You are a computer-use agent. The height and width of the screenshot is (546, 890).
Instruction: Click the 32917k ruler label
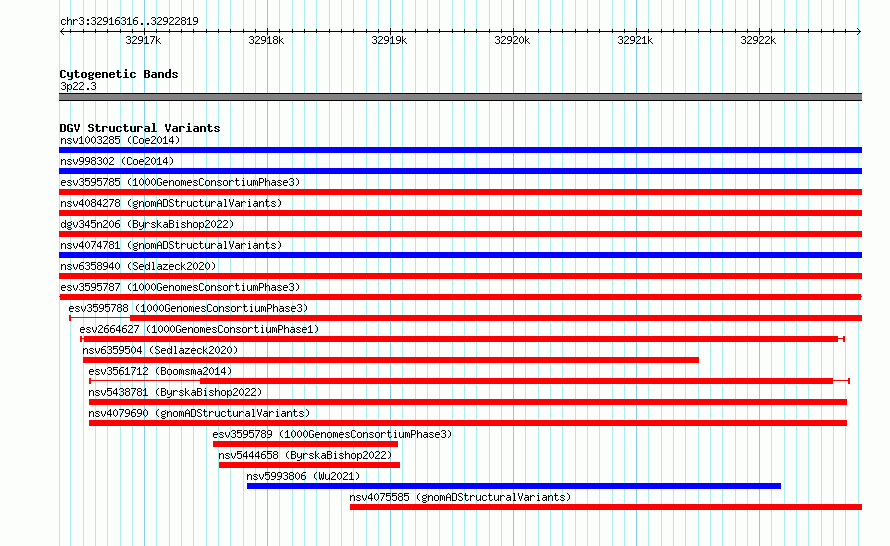(x=143, y=40)
